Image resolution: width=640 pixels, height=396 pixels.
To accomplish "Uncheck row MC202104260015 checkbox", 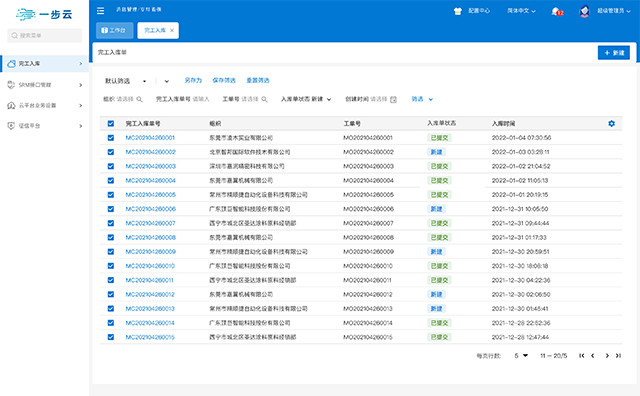I will [x=111, y=337].
